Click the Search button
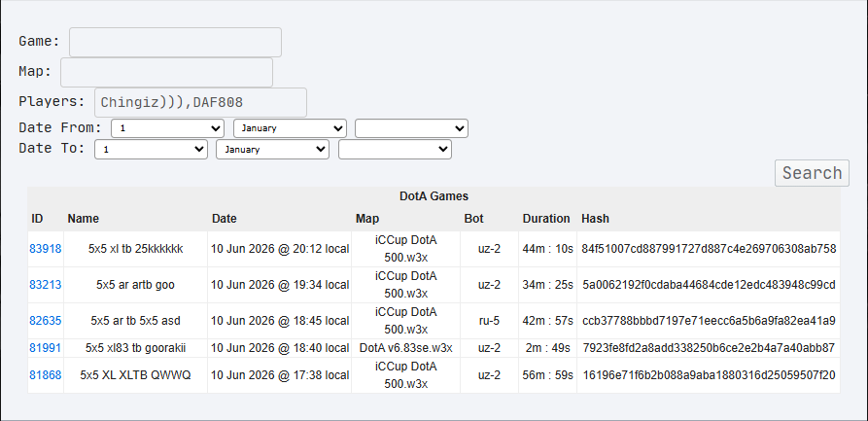Screen dimensions: 868x421 812,173
